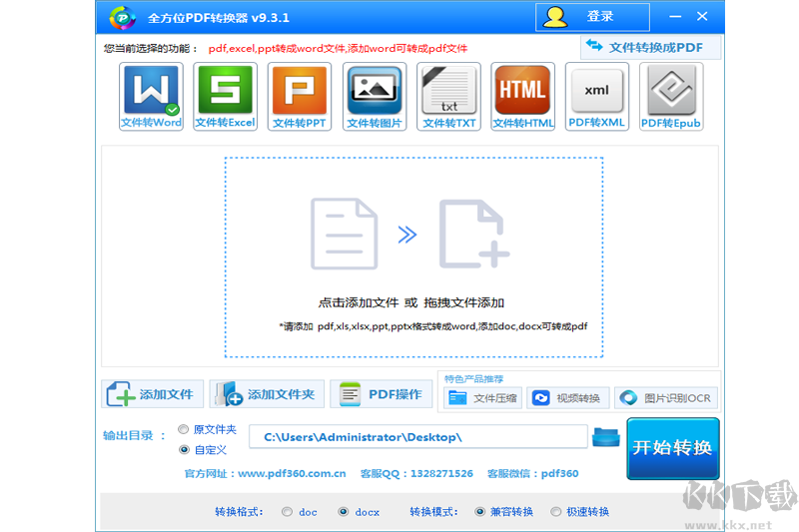Click the 特色产品推荐 label
799x532 pixels.
pos(473,378)
